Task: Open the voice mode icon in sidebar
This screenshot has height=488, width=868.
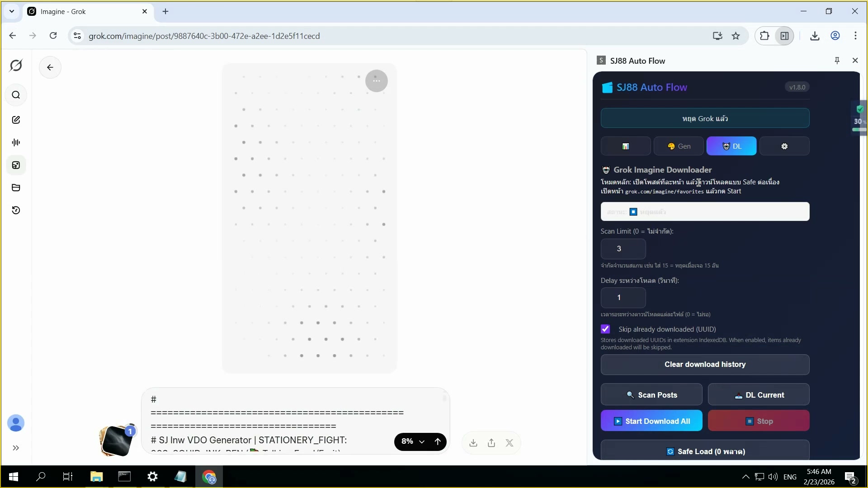Action: pyautogui.click(x=16, y=142)
